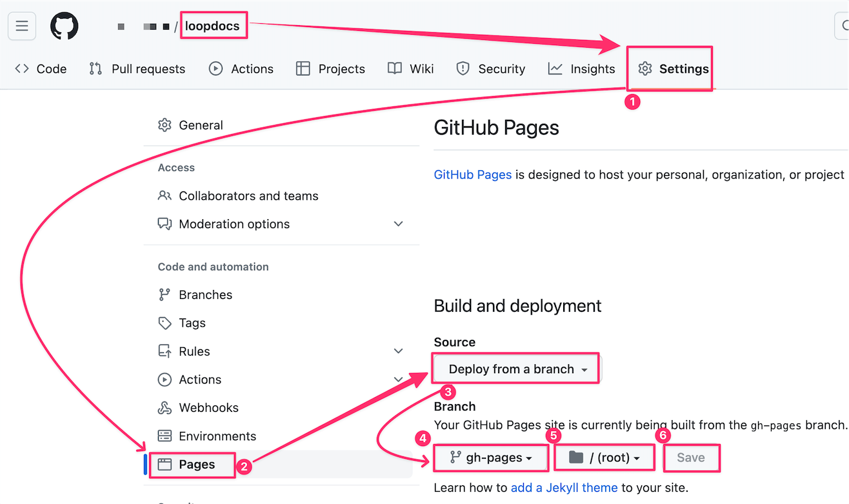849x504 pixels.
Task: Open the / (root) folder dropdown
Action: tap(604, 458)
